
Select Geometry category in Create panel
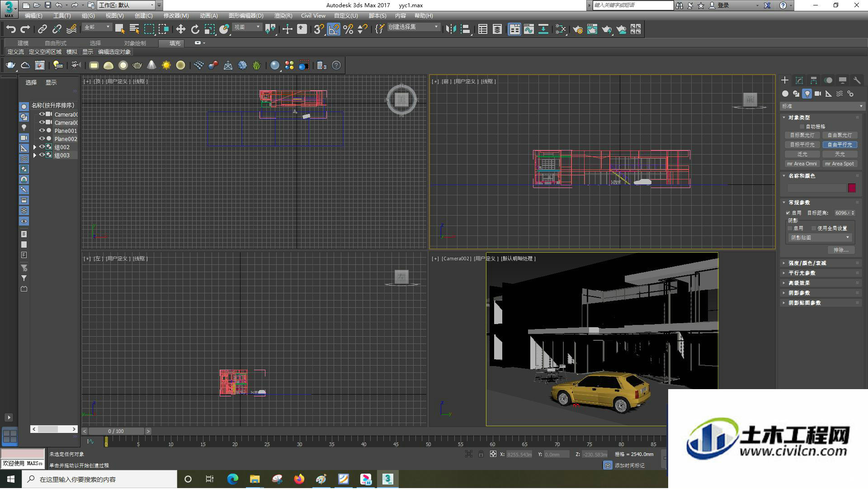785,94
